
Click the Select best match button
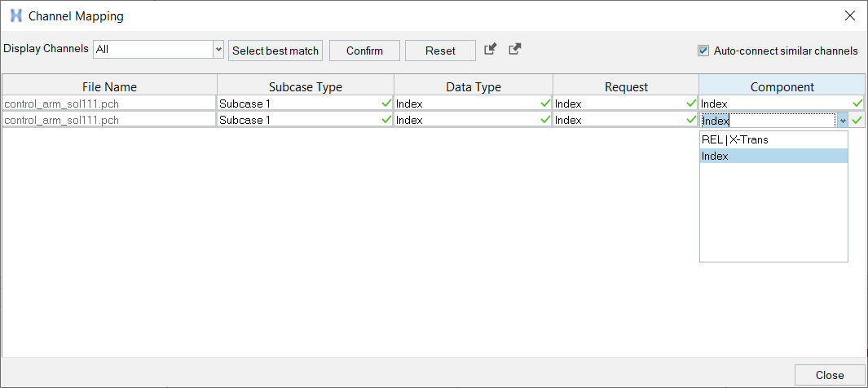click(x=275, y=51)
